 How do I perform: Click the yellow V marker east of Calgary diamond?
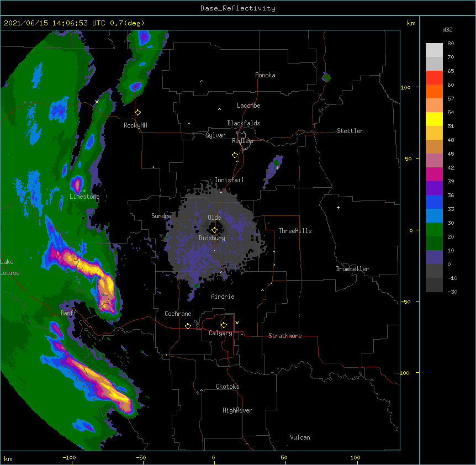click(237, 323)
